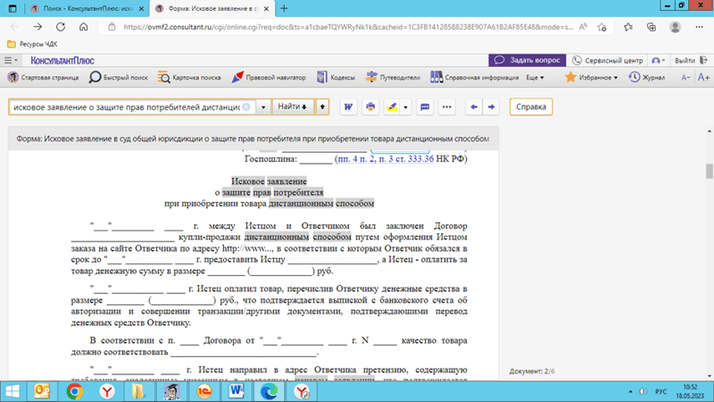Open Карточка поиска
Screen dimensions: 714x402
(190, 77)
